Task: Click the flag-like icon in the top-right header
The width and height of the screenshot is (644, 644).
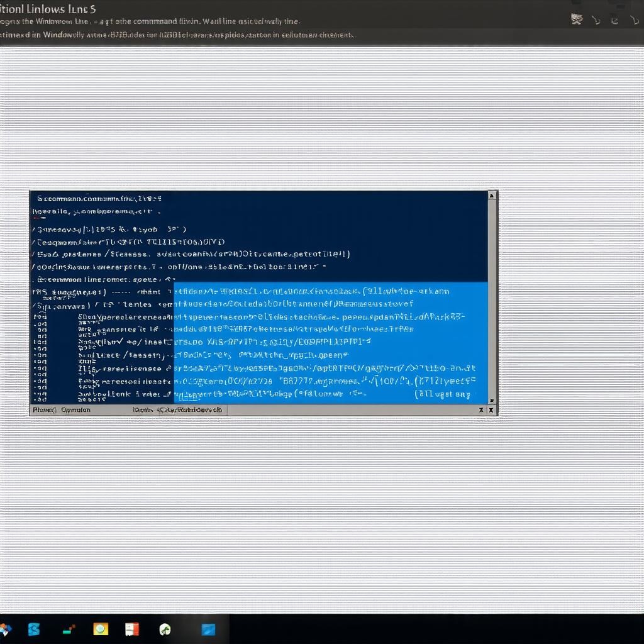Action: (577, 19)
